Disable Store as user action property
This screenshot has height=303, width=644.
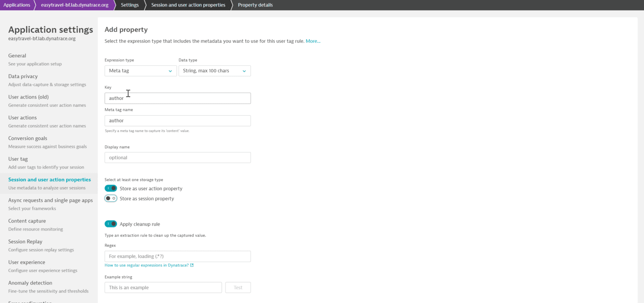(110, 188)
